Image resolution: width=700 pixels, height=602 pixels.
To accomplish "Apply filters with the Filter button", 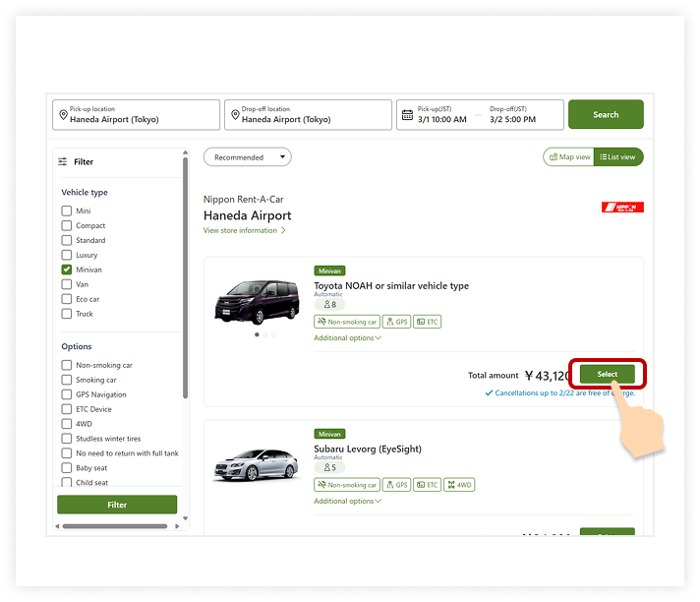I will coord(117,505).
